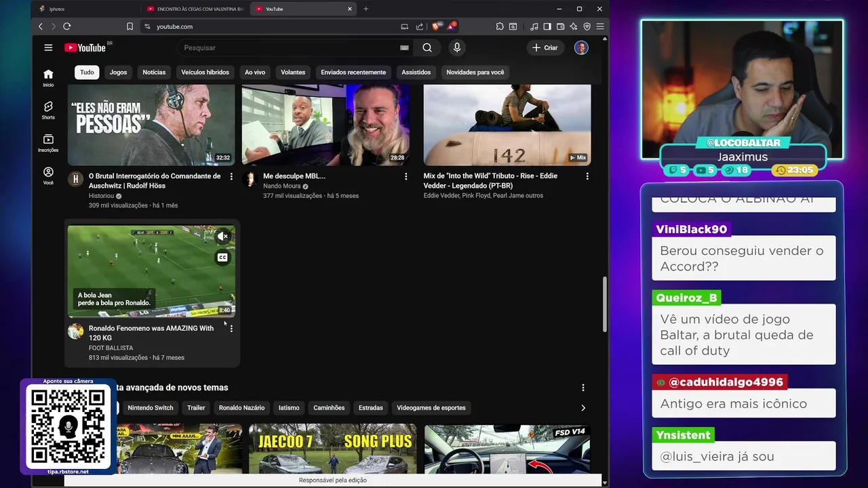Open site settings icon beside youtube.com
868x488 pixels.
coord(147,26)
